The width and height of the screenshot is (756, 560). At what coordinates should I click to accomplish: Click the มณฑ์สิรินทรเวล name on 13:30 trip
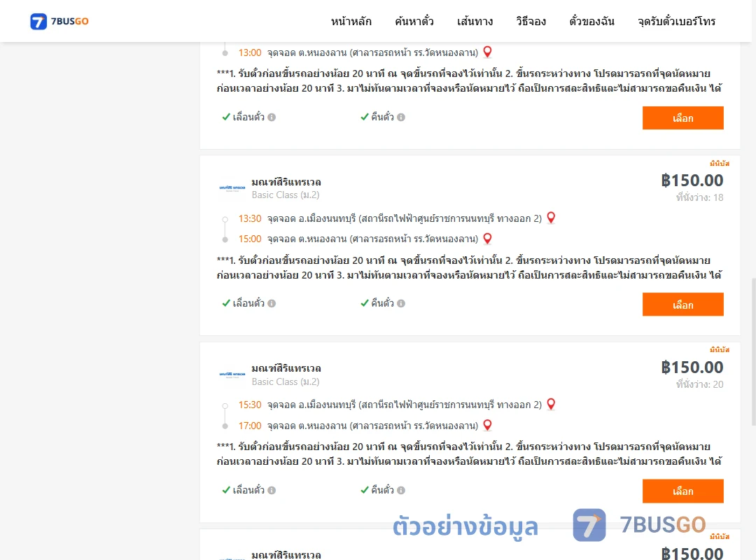pyautogui.click(x=286, y=182)
